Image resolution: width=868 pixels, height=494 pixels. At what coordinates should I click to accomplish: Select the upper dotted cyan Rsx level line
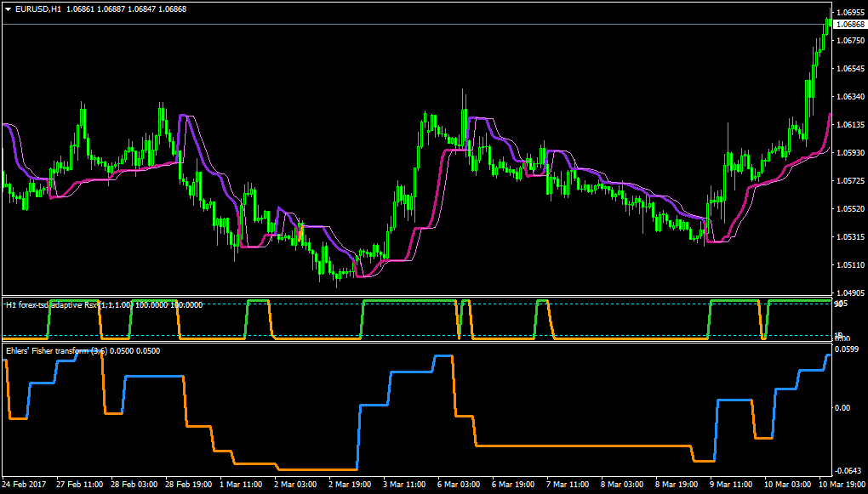(416, 304)
